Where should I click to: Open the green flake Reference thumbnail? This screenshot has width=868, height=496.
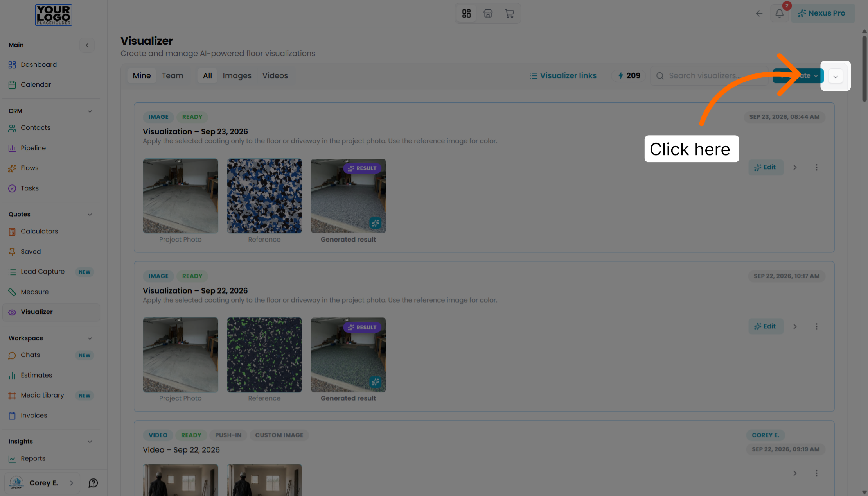point(264,355)
